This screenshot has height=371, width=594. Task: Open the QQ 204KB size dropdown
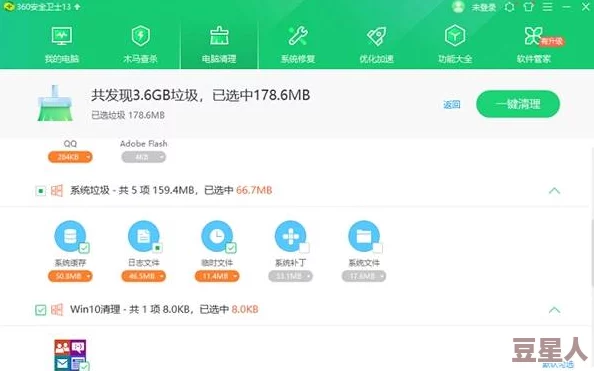point(70,157)
